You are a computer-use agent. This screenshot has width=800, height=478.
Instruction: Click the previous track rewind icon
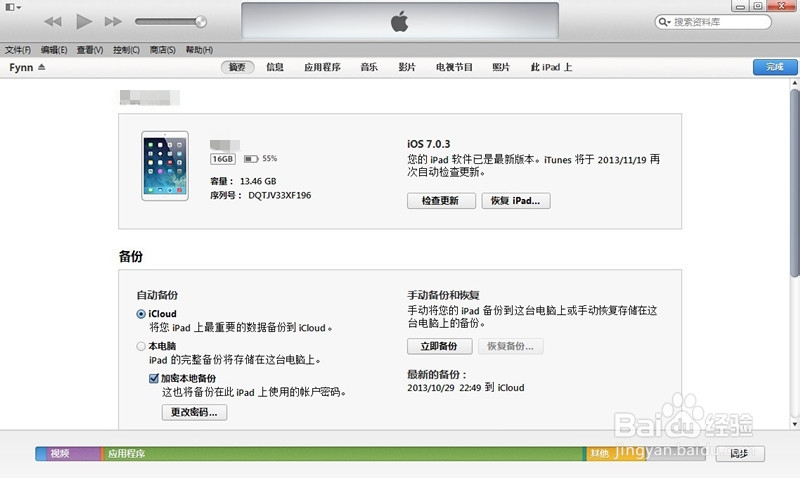(x=53, y=21)
